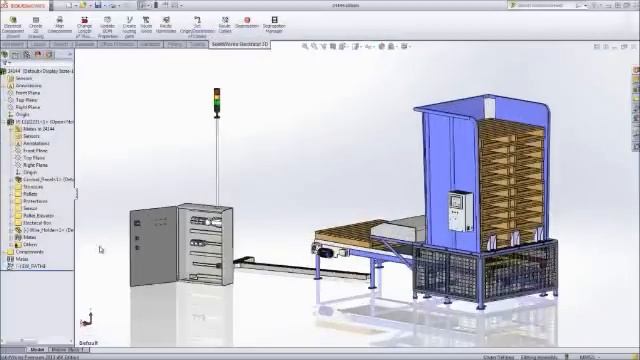Click the FeatureManager panel collapse handle
The image size is (640, 360).
[x=76, y=193]
